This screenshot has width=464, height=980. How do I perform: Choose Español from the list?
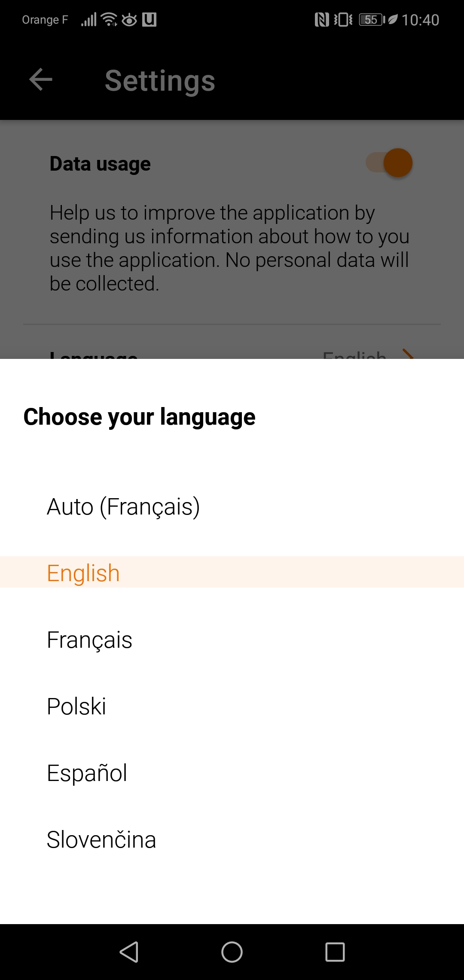[x=86, y=772]
